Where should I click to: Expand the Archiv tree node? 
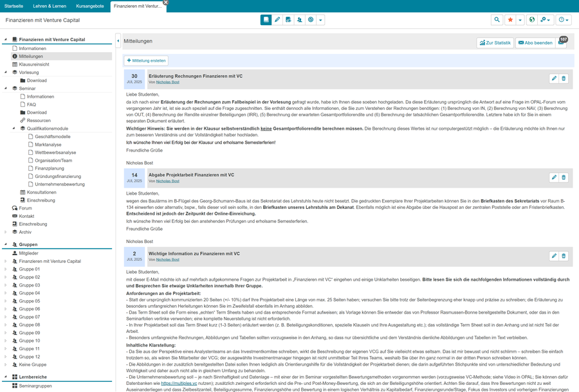click(x=6, y=232)
